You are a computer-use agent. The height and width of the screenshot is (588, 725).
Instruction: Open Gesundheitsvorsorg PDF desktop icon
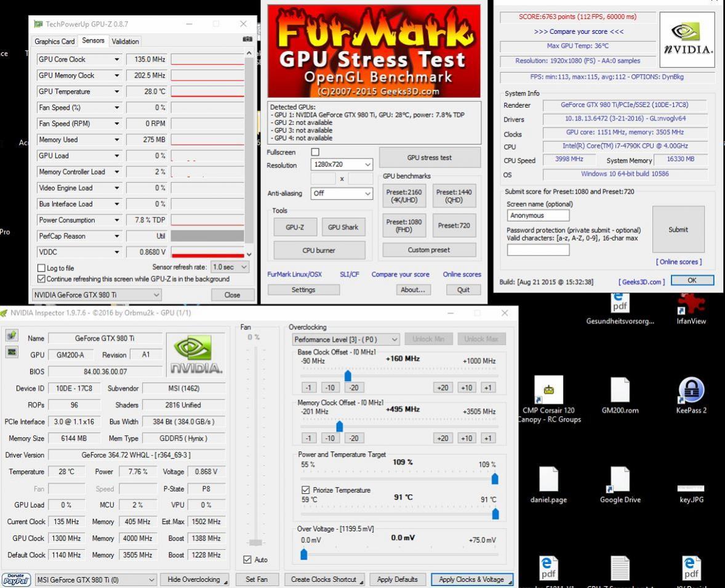pyautogui.click(x=620, y=309)
